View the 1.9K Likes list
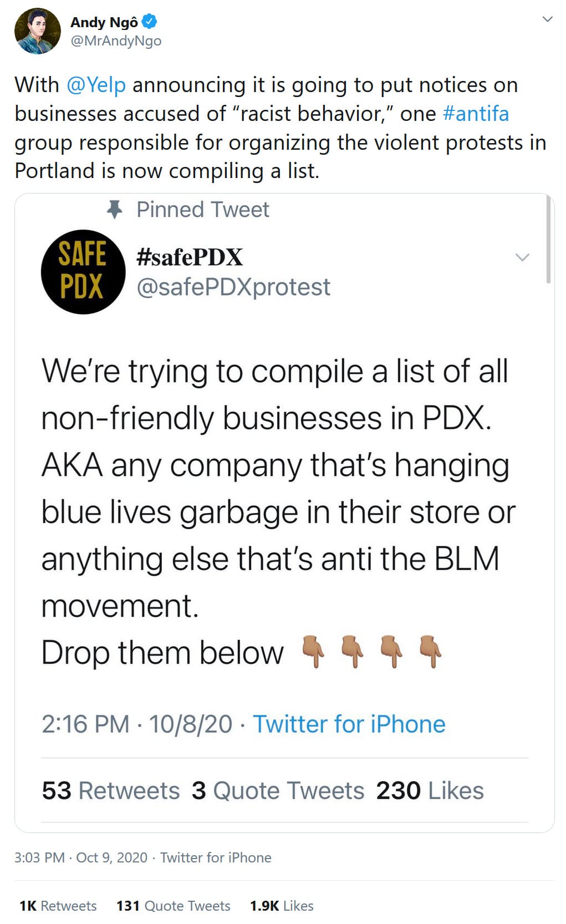Viewport: 566px width, 924px height. coord(282,906)
